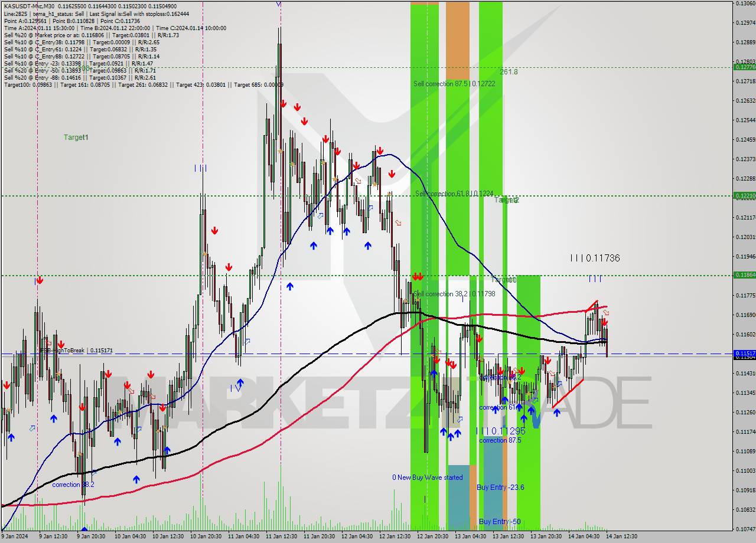Click the 'Sell %10 @ C_Entry38: 0.11798' line
Screen dimensions: 756x543
(x=82, y=42)
